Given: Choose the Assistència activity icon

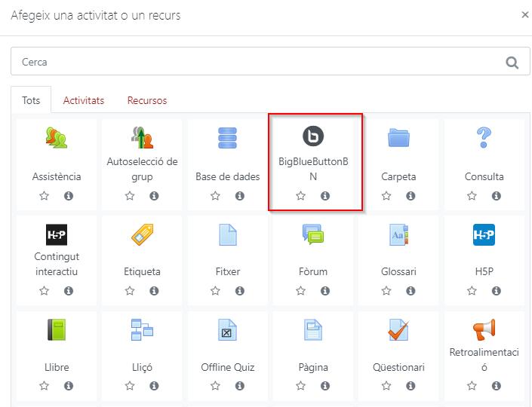Looking at the screenshot, I should (57, 137).
